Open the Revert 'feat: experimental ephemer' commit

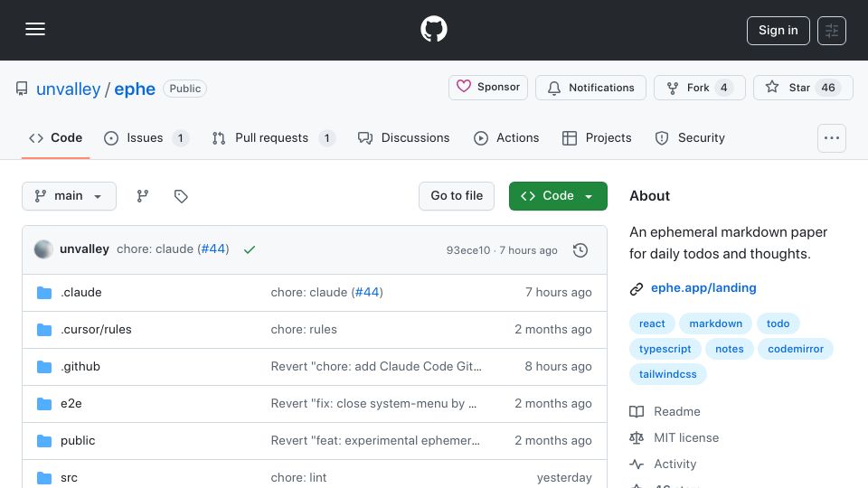(x=375, y=440)
